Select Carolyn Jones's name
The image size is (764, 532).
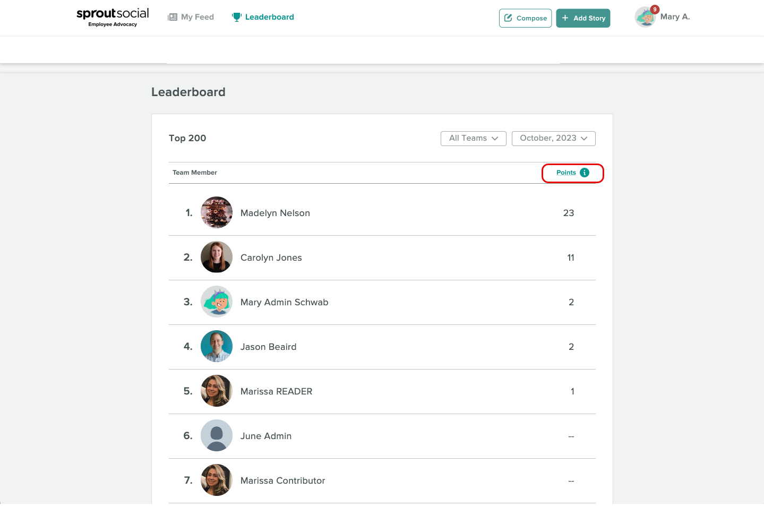click(x=271, y=258)
